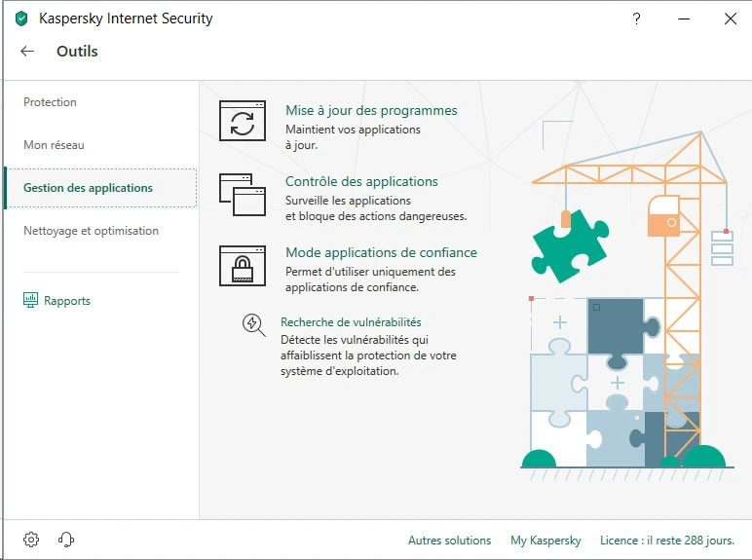
Task: Open support via the headset icon
Action: coord(66,540)
